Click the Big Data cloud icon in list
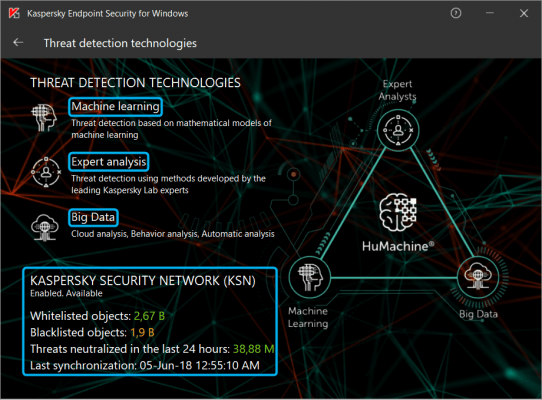 [45, 227]
